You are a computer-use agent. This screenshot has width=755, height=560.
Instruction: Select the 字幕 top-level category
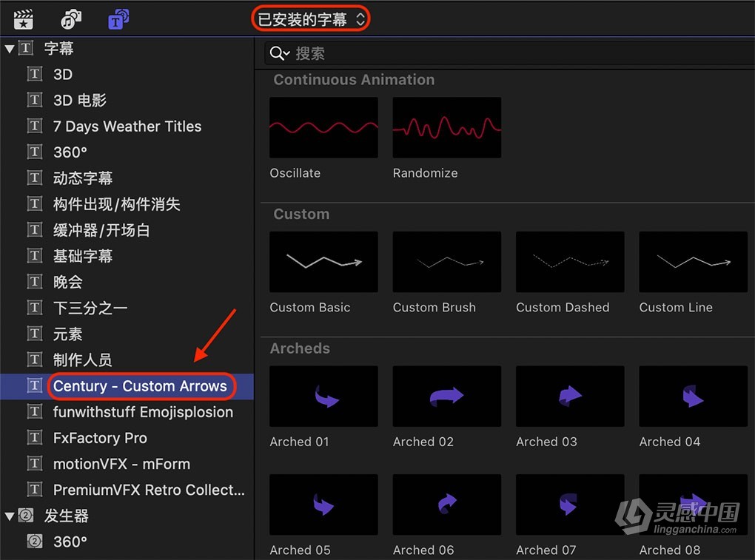point(58,48)
